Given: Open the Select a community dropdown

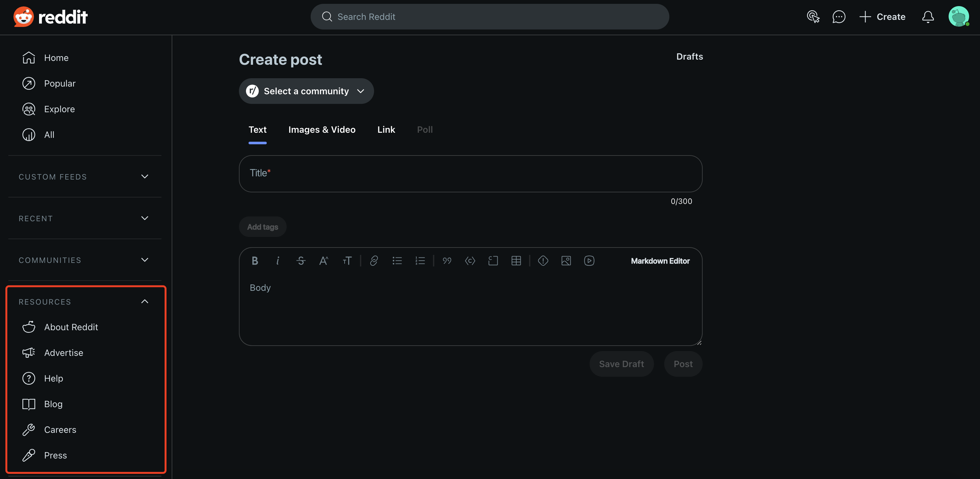Looking at the screenshot, I should (x=306, y=91).
